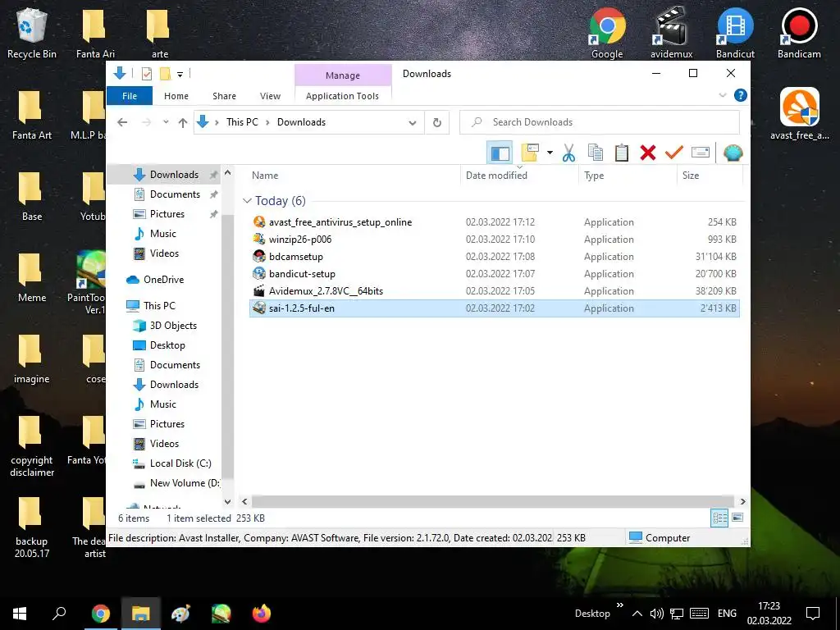The width and height of the screenshot is (840, 630).
Task: Open the Application Tools tab
Action: pyautogui.click(x=342, y=96)
